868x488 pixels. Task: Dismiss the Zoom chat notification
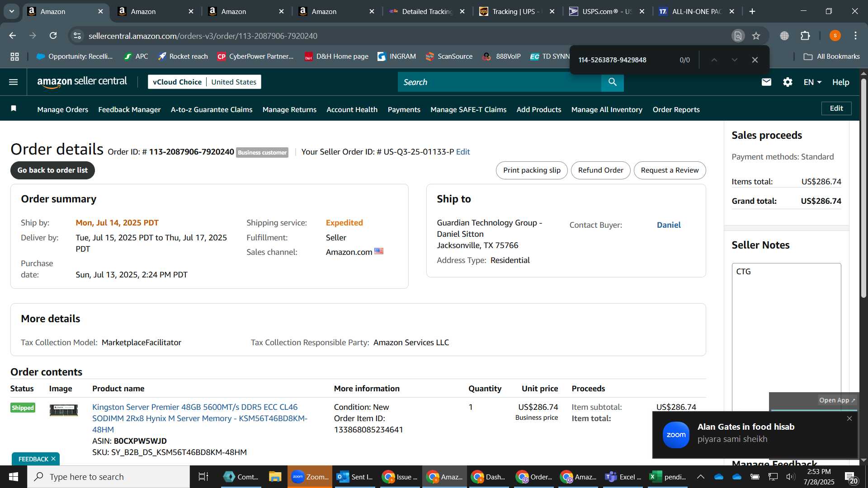tap(849, 418)
